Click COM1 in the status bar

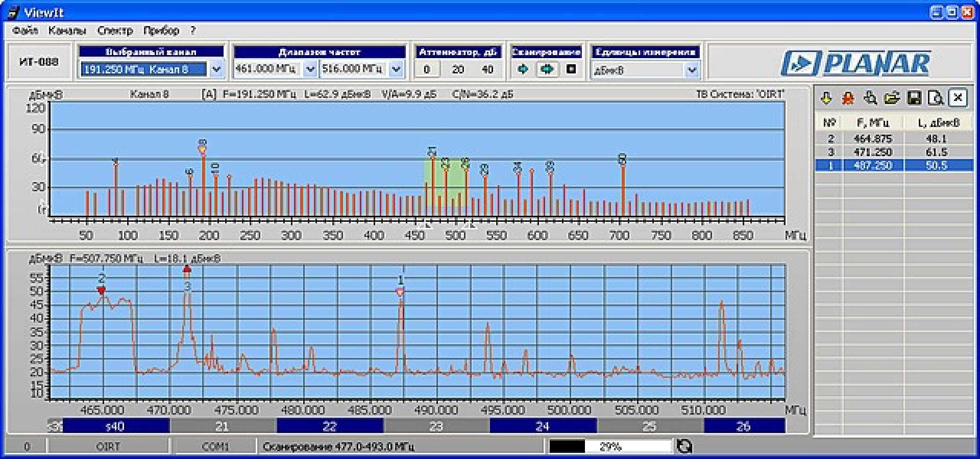pos(215,447)
